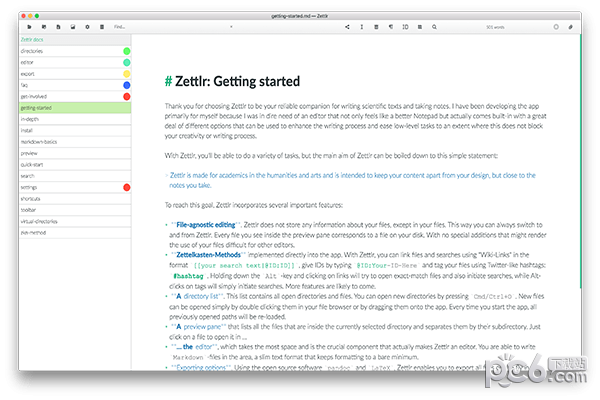Screen dimensions: 600x400
Task: Open the editor file in sidebar
Action: tap(75, 62)
